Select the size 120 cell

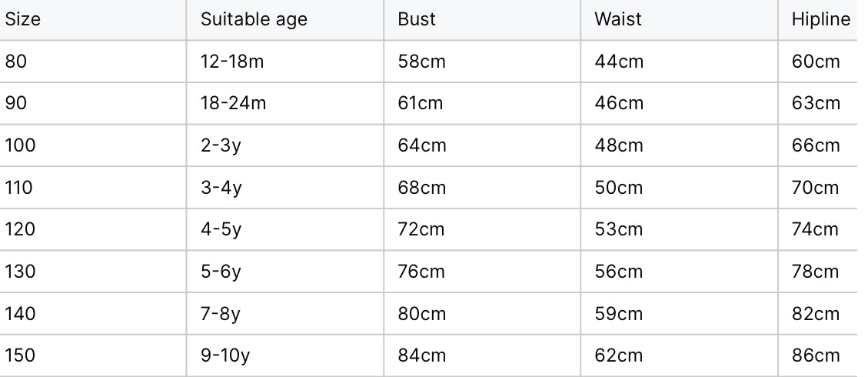tap(20, 229)
